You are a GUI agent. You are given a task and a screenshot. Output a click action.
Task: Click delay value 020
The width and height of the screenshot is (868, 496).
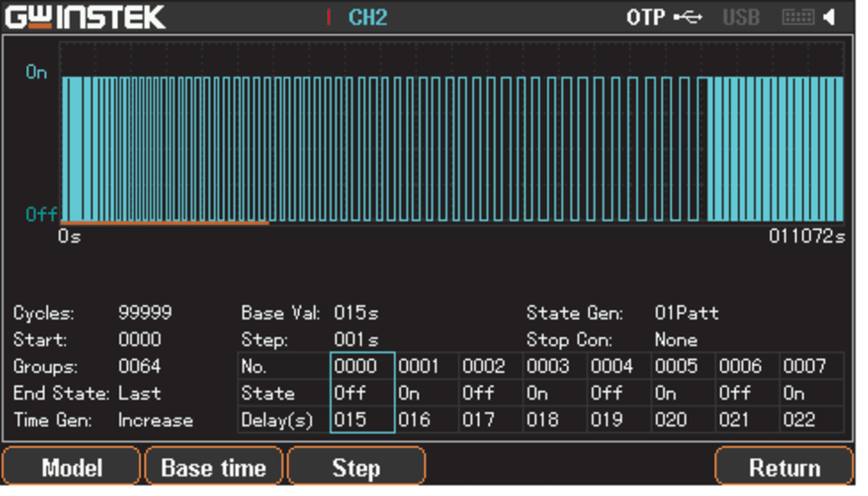pyautogui.click(x=683, y=420)
